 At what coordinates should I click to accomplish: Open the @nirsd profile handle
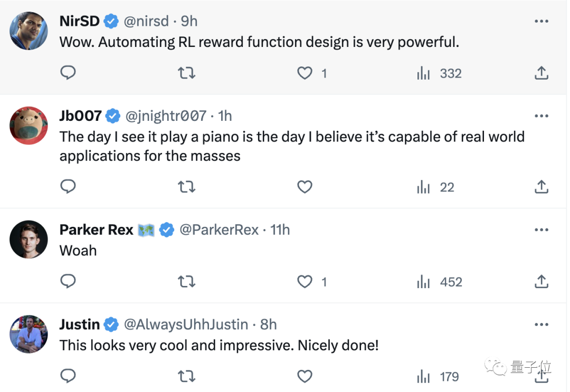pos(146,21)
